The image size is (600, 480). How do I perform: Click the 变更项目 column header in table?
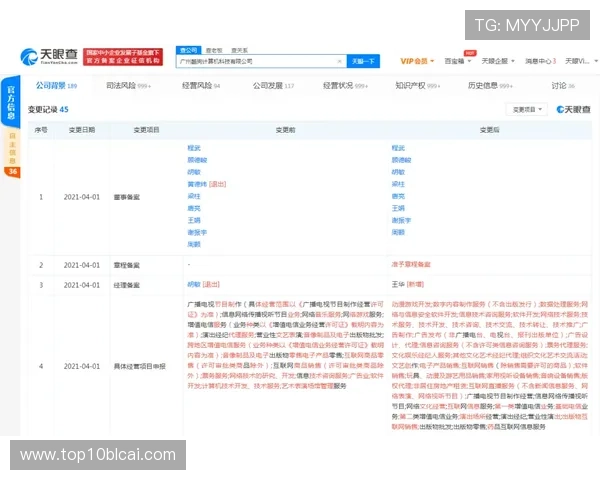pyautogui.click(x=146, y=130)
